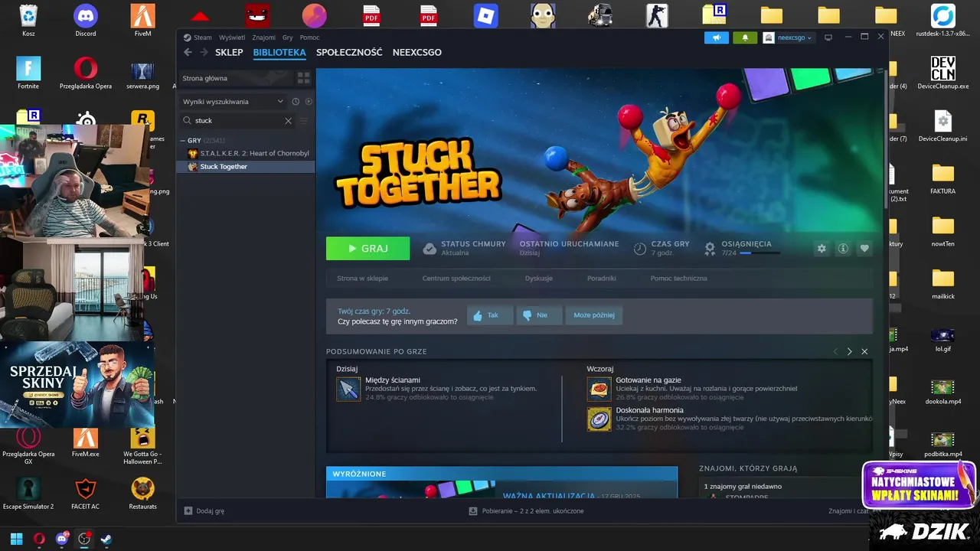Open the Dyskusje link
980x551 pixels.
pyautogui.click(x=539, y=279)
